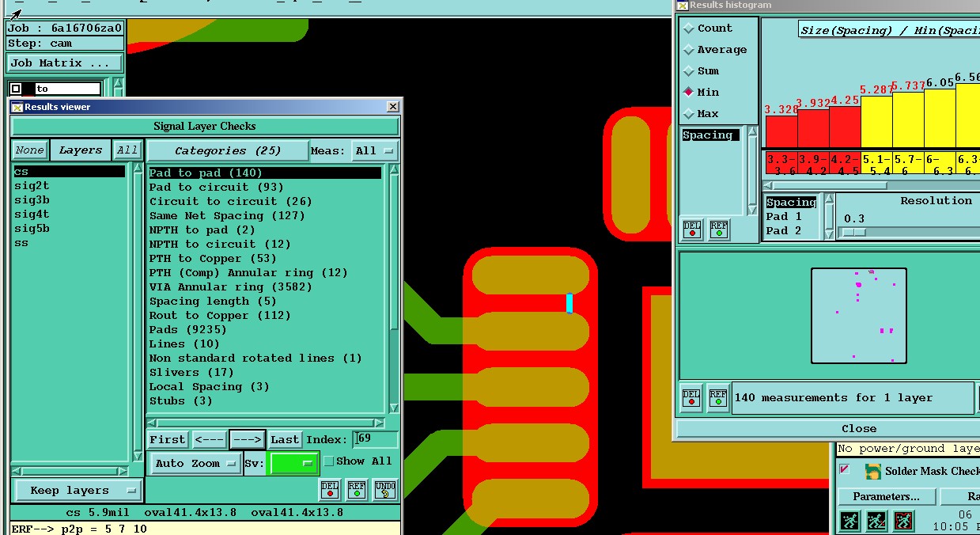This screenshot has width=980, height=535.
Task: Select the Min radio option
Action: [688, 93]
